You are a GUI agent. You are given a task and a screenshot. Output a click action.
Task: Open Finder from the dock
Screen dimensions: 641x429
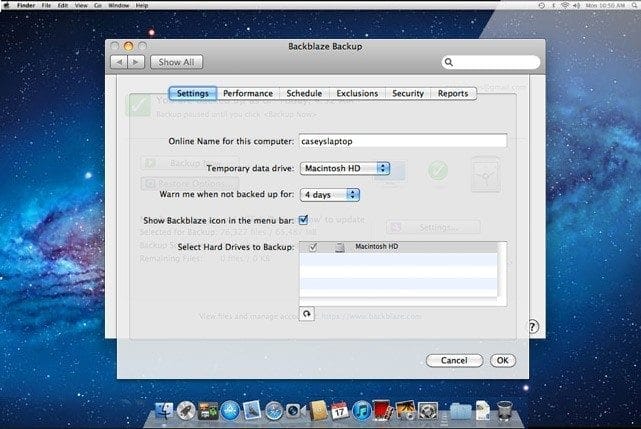(164, 411)
